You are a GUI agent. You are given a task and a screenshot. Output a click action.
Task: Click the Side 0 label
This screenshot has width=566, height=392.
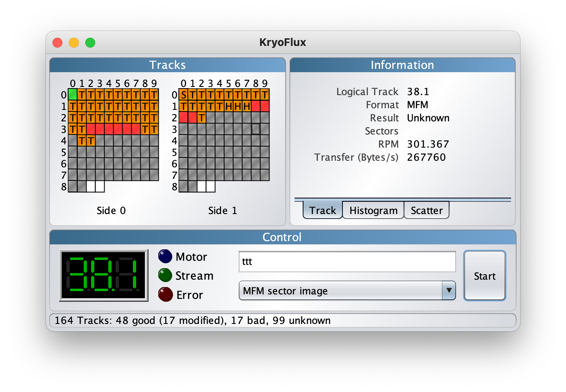pos(111,210)
